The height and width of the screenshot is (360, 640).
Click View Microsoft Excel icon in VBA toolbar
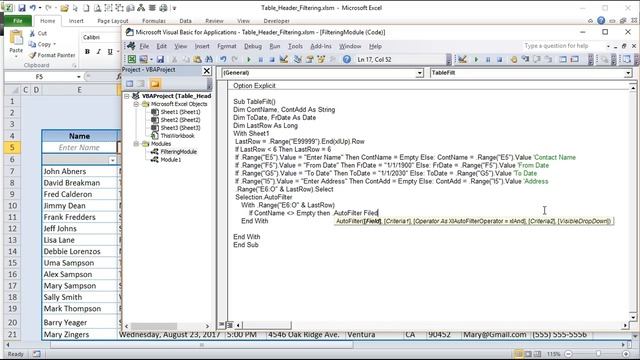point(131,60)
